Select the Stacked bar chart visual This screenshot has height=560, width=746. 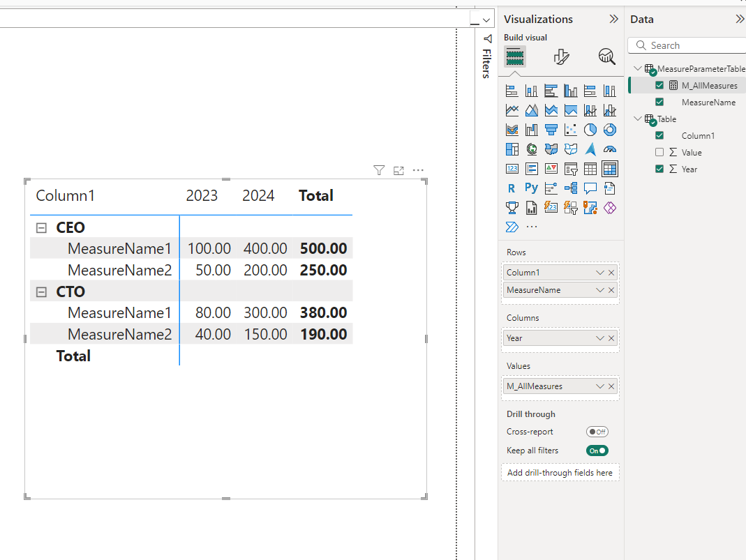click(x=512, y=91)
